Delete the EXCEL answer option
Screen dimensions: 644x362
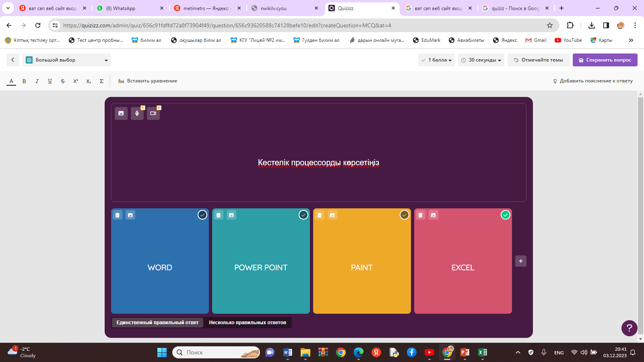point(421,215)
